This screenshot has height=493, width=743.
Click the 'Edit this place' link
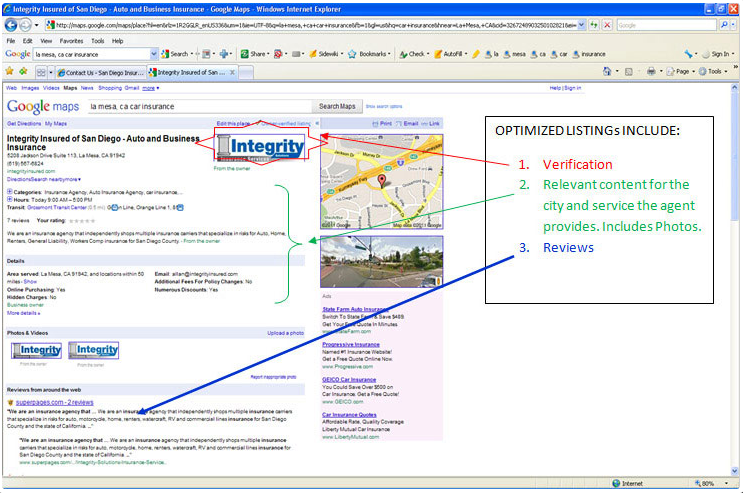233,124
